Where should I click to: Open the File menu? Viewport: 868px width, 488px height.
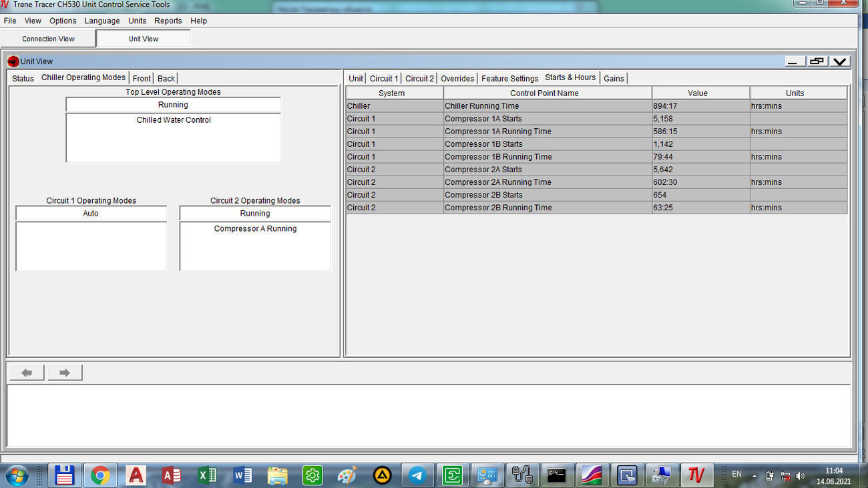pos(10,21)
